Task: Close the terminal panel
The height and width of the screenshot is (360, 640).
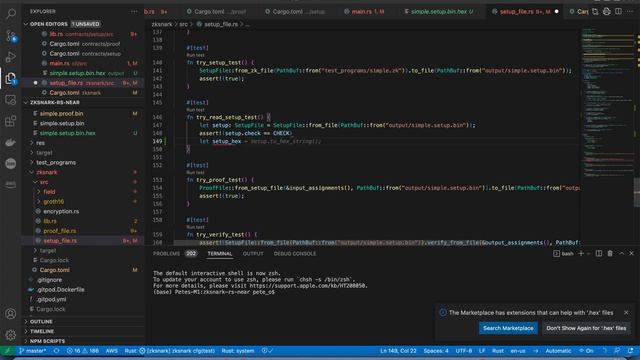Action: click(x=631, y=253)
